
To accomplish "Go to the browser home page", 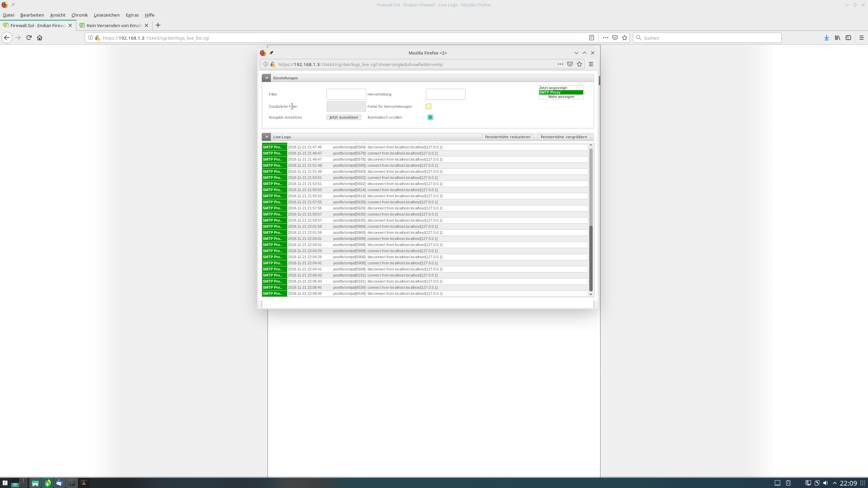I will tap(40, 38).
